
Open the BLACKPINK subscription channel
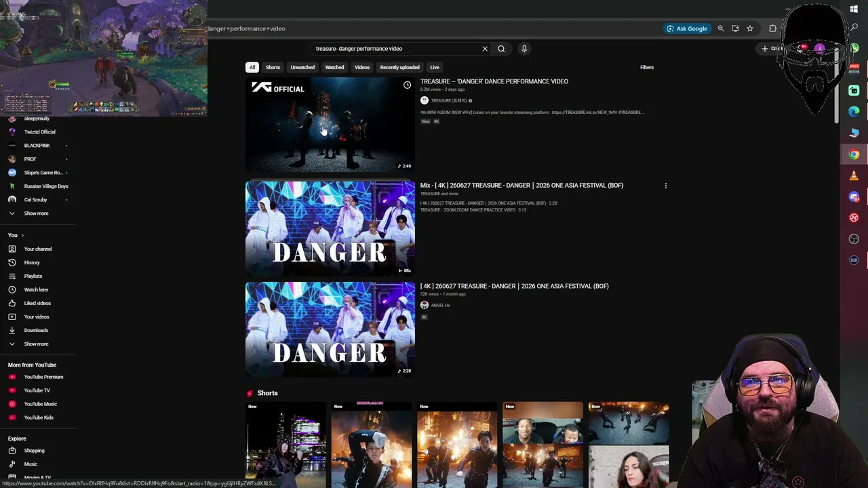[x=37, y=146]
